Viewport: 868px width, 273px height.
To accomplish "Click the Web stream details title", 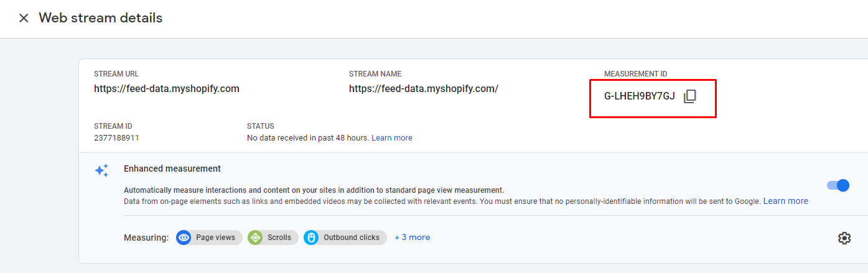I will [100, 18].
